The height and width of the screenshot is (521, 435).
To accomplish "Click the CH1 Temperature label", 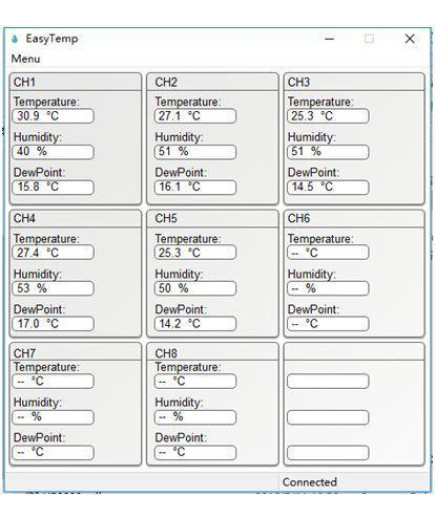I will click(47, 102).
